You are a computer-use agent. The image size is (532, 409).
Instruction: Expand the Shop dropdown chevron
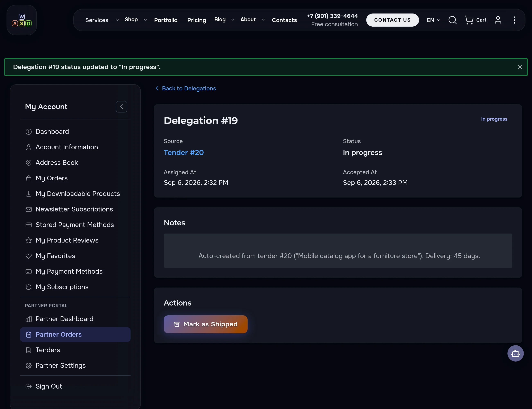(x=145, y=19)
